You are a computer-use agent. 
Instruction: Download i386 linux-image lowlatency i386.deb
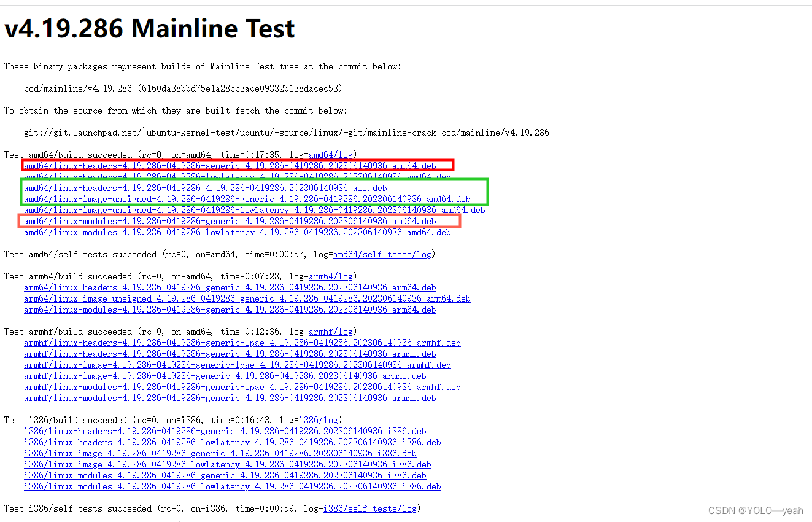(228, 464)
